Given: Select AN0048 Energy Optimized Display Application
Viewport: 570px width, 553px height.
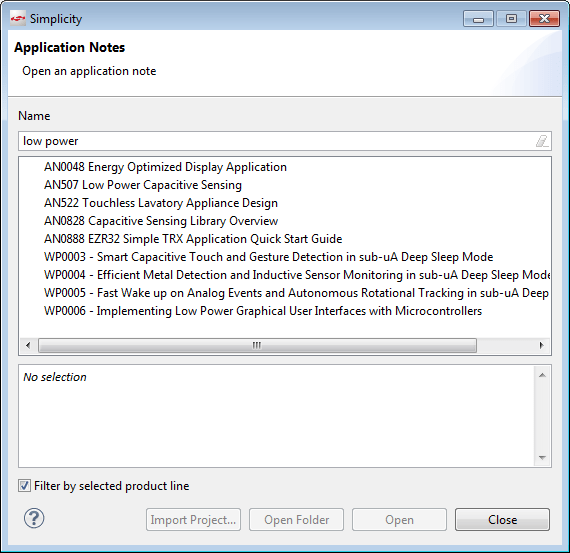Looking at the screenshot, I should tap(165, 167).
